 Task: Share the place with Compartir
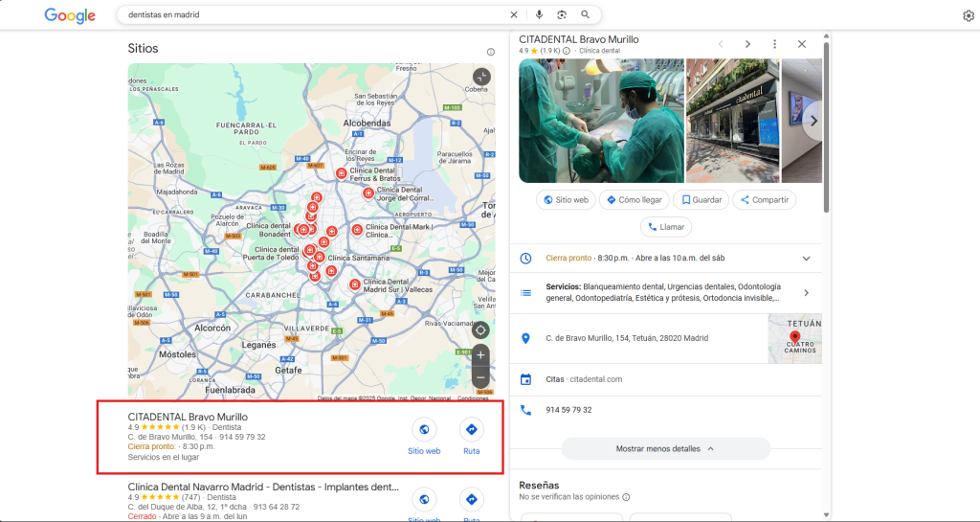click(765, 200)
